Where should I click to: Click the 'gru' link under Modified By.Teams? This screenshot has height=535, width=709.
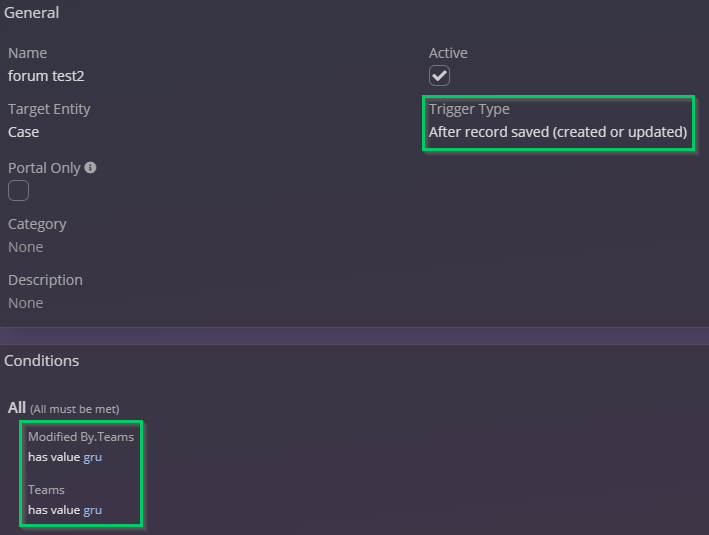point(92,457)
